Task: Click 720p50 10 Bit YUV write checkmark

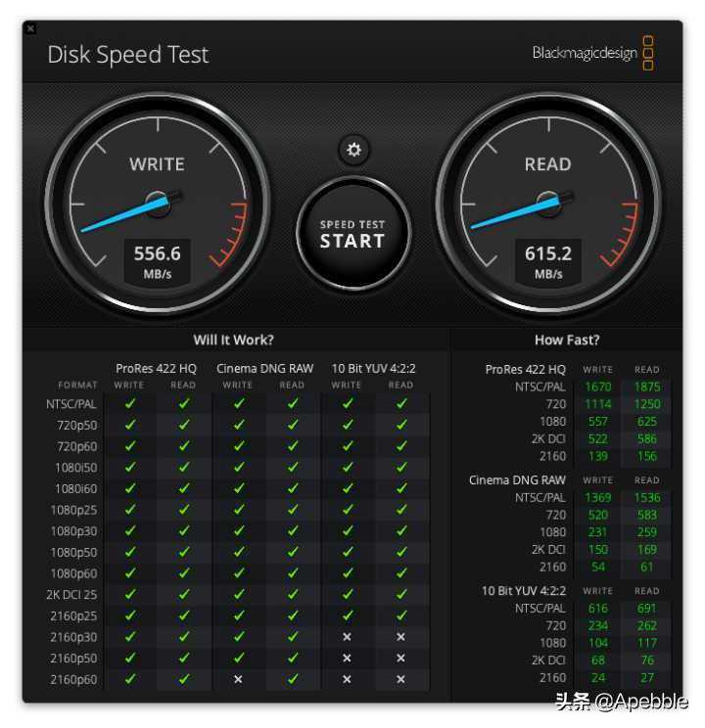Action: pos(348,425)
